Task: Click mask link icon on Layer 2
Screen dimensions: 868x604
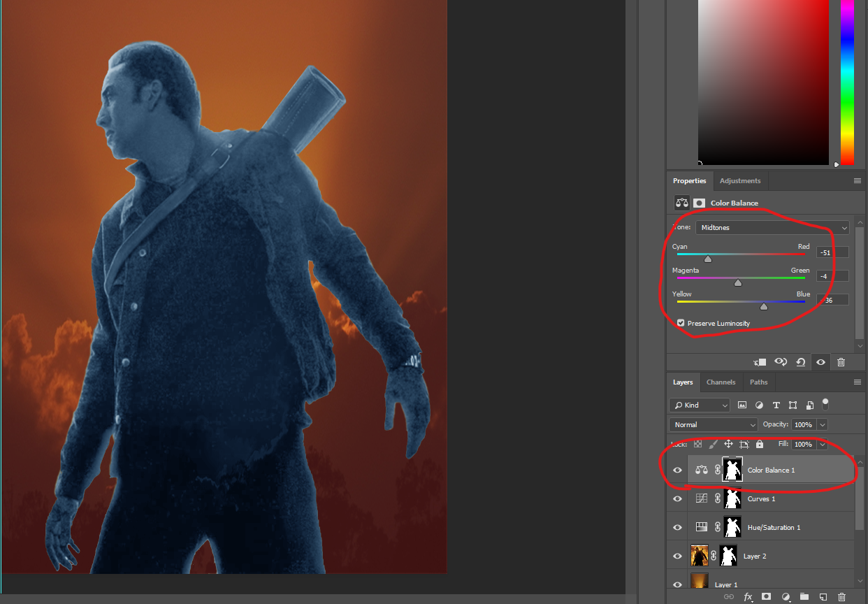Action: (714, 556)
